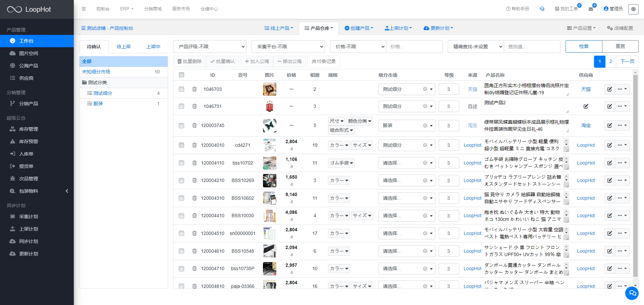This screenshot has height=305, width=644.
Task: Click the 检索 search button
Action: coord(584,46)
